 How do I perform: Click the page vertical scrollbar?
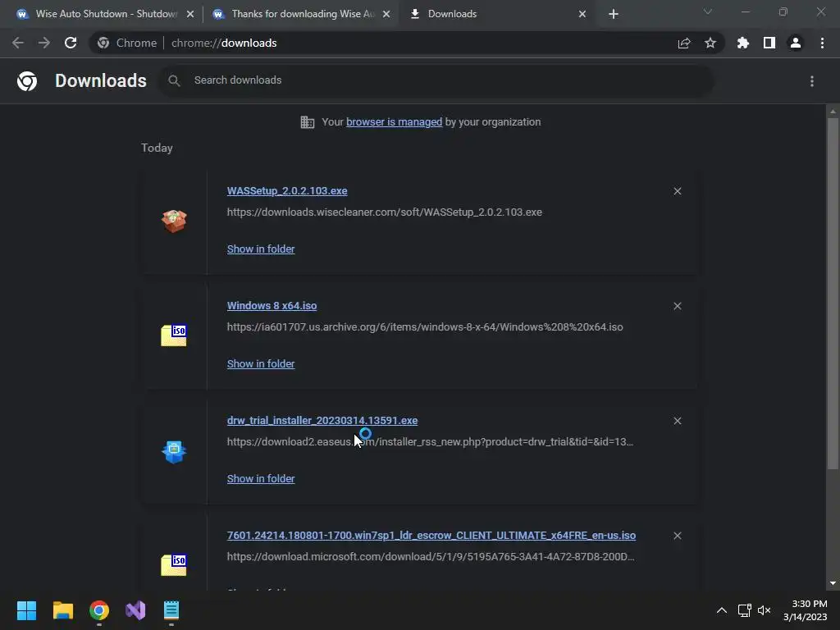[x=833, y=294]
